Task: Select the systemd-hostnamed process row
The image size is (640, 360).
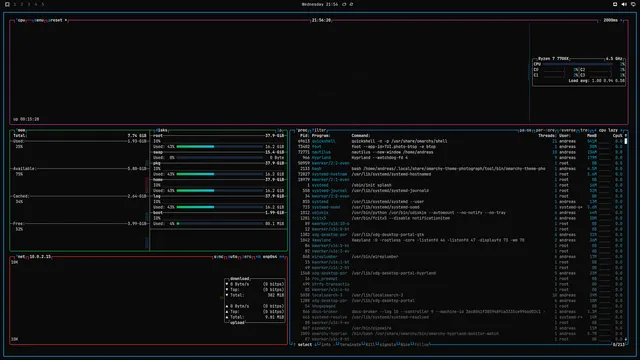Action: pos(460,174)
